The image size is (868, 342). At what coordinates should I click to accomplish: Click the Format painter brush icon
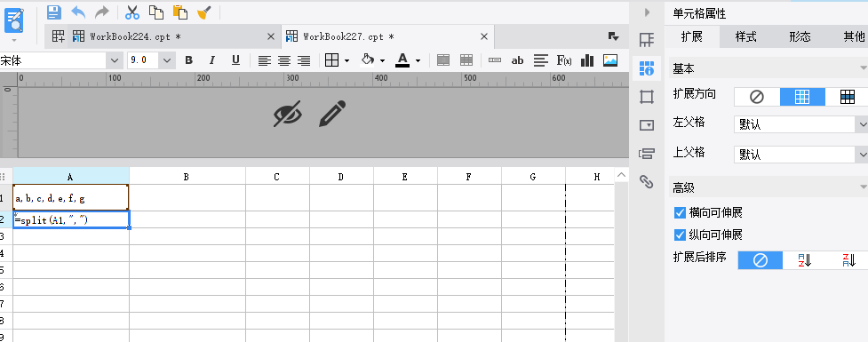(x=205, y=12)
